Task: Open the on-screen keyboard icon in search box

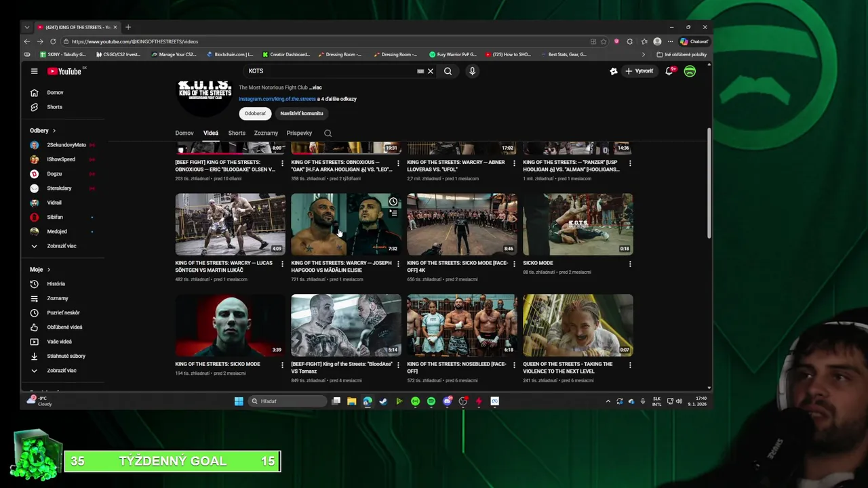Action: pyautogui.click(x=420, y=71)
